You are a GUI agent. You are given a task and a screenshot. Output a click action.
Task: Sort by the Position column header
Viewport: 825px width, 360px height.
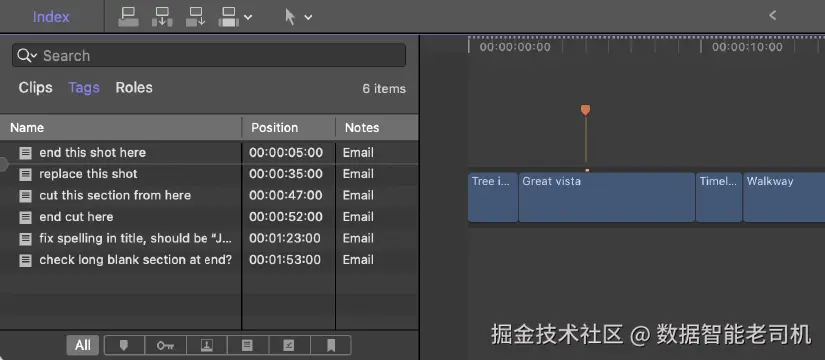[x=288, y=127]
